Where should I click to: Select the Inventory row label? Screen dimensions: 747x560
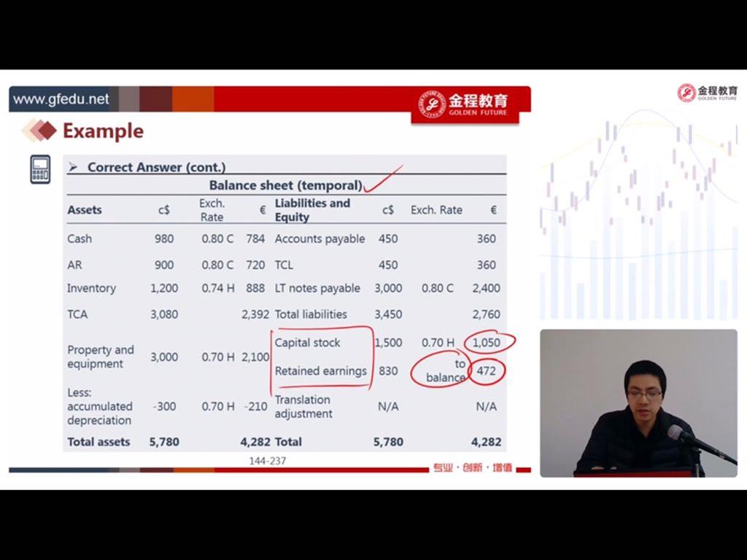[91, 288]
